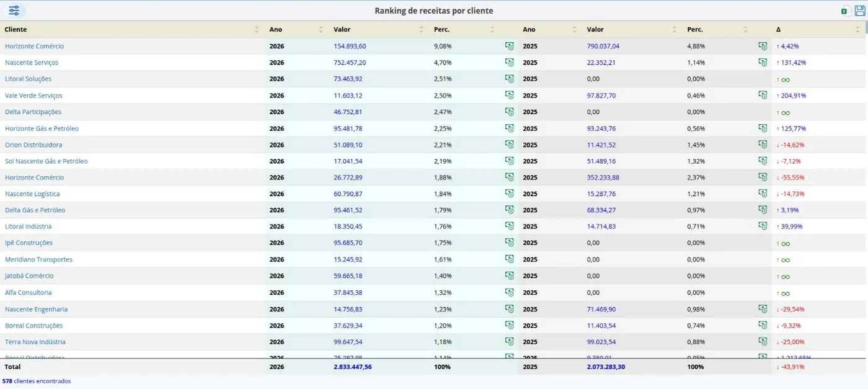Select the value 752.457,20
Viewport: 868px width, 389px height.
coord(350,63)
